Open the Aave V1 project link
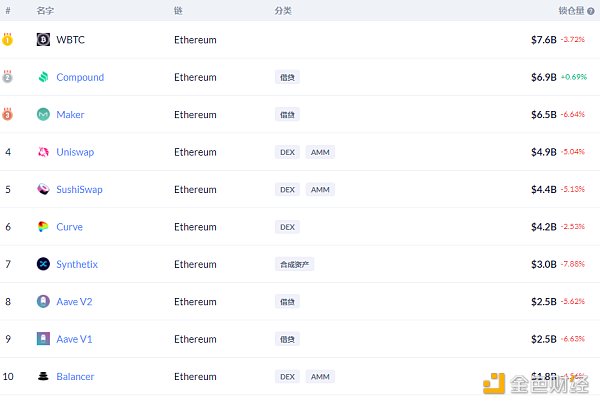This screenshot has height=405, width=600. [74, 340]
